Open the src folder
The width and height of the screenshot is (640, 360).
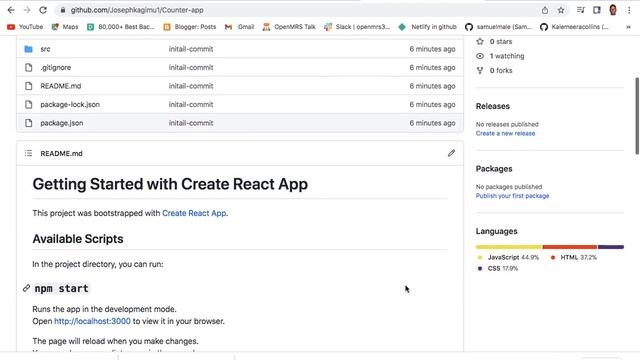point(45,49)
